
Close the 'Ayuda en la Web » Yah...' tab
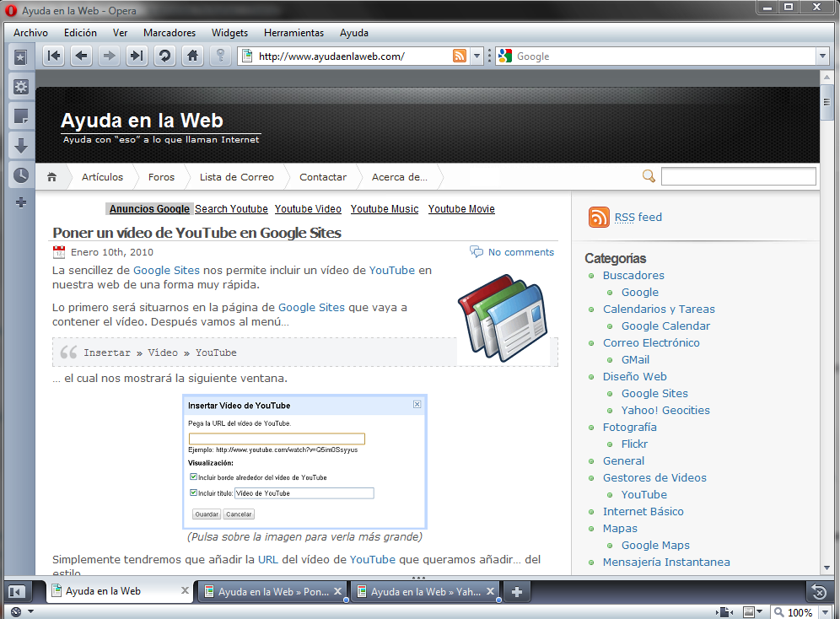[490, 591]
